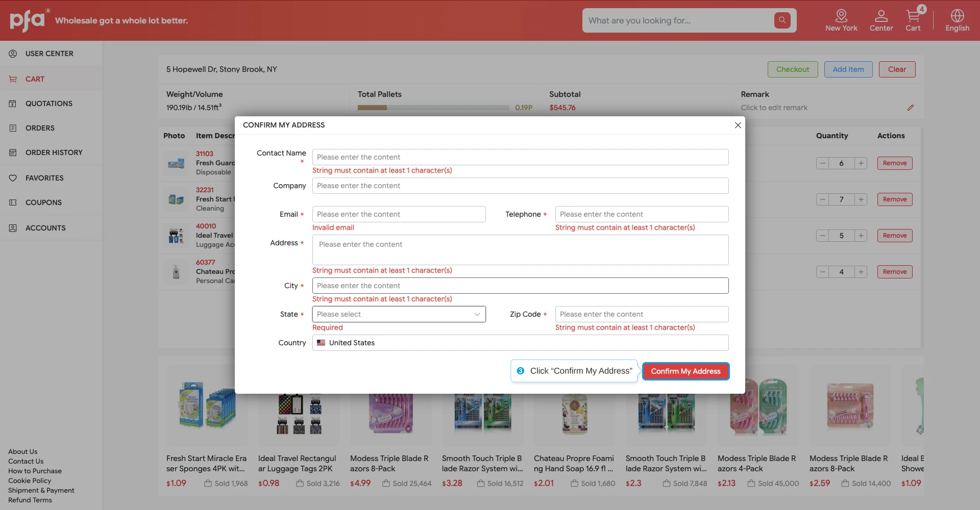980x510 pixels.
Task: Decrease quantity for the 7 item row
Action: (x=822, y=199)
